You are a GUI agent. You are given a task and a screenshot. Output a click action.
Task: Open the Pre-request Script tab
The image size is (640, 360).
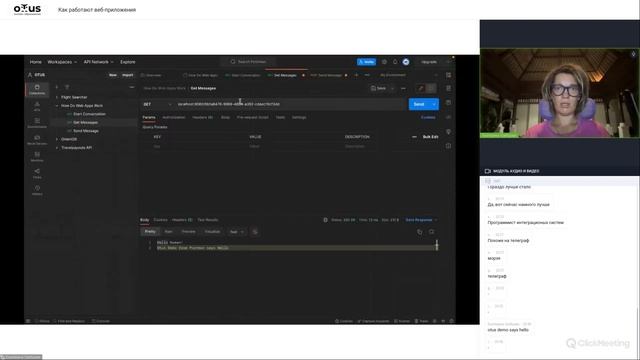click(x=253, y=118)
